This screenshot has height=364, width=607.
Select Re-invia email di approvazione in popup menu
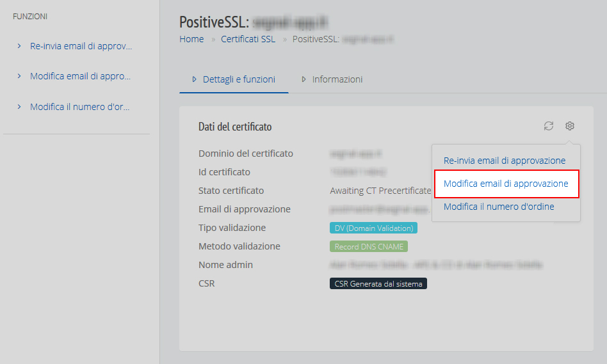505,161
